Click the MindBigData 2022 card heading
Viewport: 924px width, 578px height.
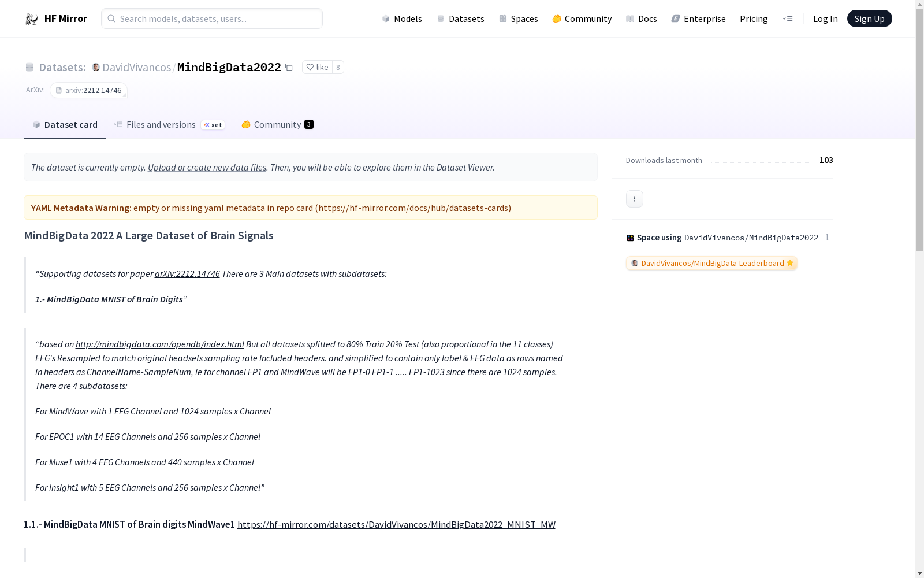[x=148, y=235]
